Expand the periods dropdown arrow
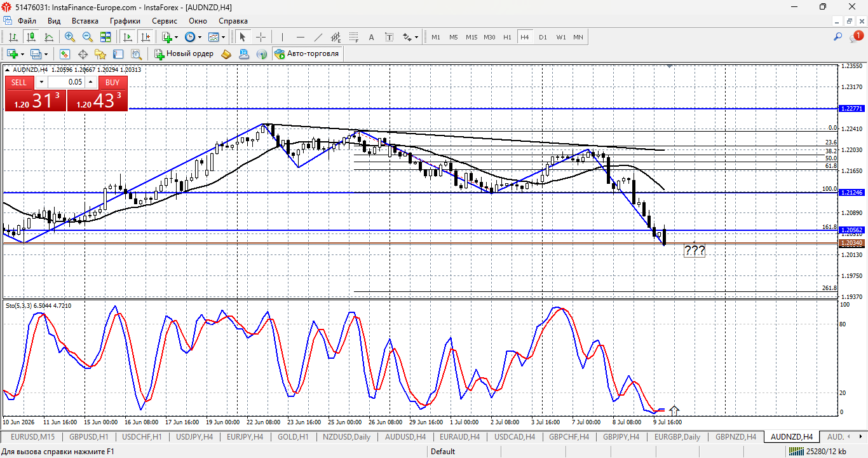 click(x=200, y=37)
